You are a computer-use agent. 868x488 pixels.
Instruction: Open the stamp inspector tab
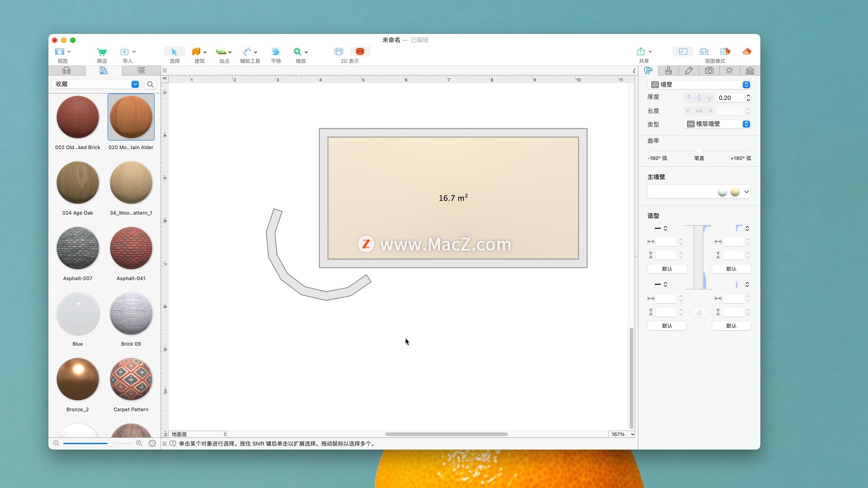(x=669, y=70)
